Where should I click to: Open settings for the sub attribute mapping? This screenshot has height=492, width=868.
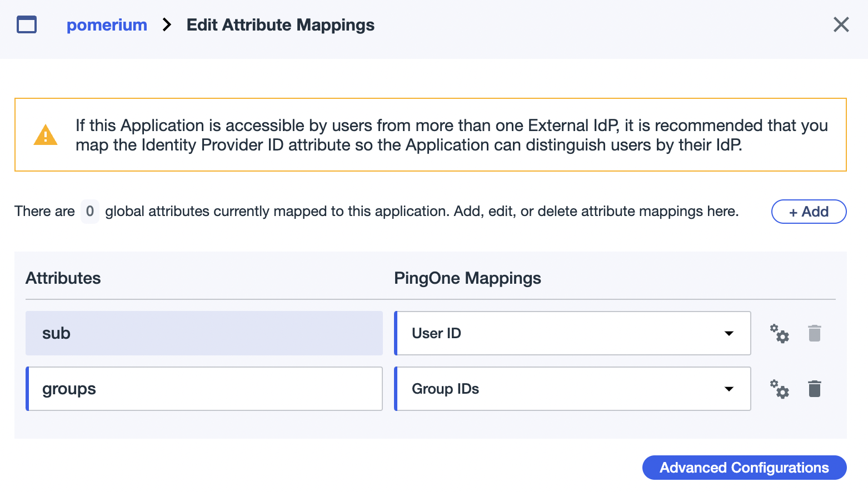pos(779,333)
